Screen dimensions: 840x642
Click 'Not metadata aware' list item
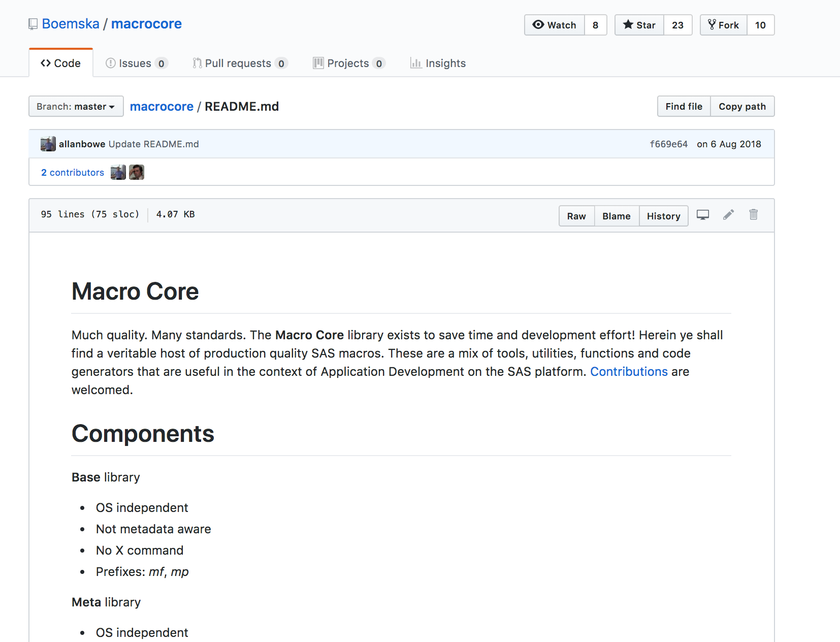(153, 529)
